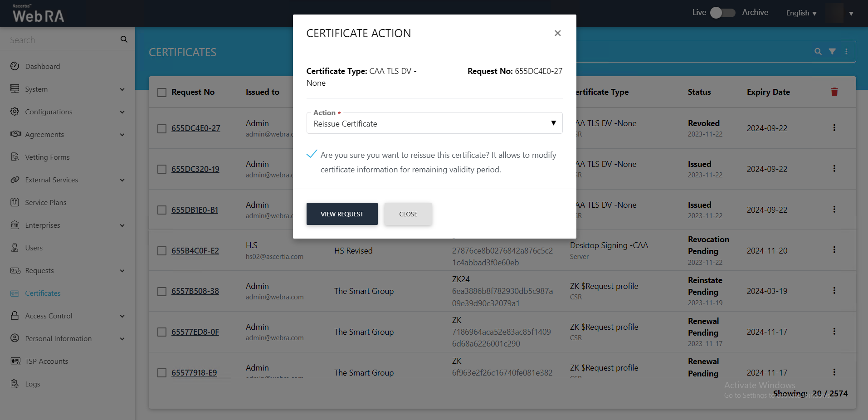Click the Logs icon in sidebar
868x420 pixels.
pos(15,384)
